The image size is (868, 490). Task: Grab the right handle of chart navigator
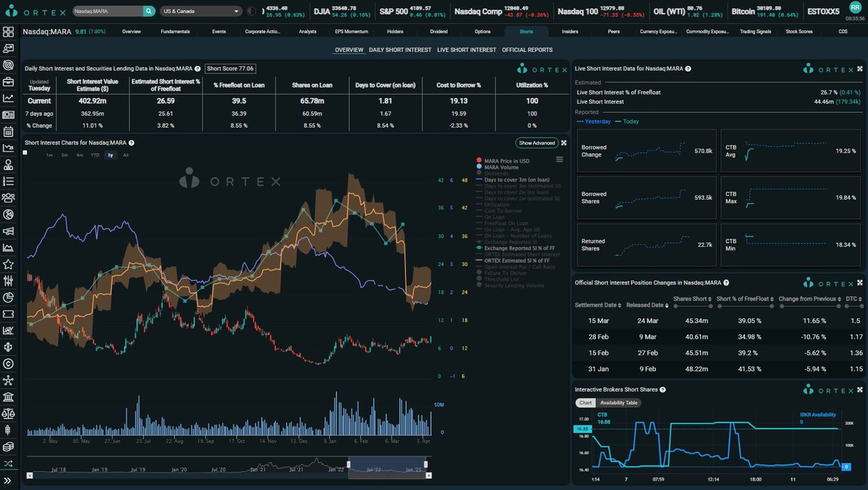click(x=427, y=465)
